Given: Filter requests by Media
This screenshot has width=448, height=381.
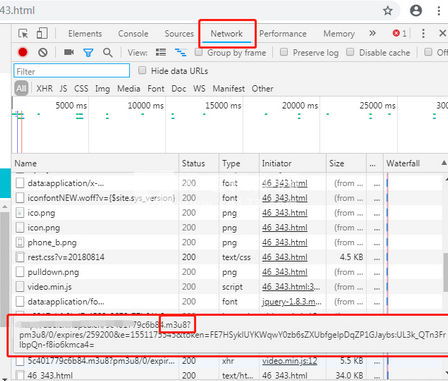Looking at the screenshot, I should 129,89.
